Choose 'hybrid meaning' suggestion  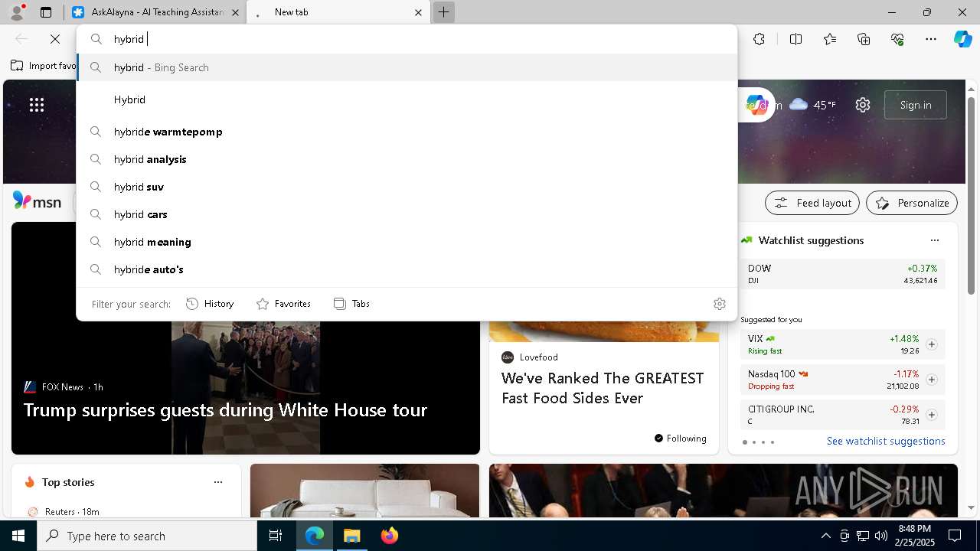(x=407, y=242)
